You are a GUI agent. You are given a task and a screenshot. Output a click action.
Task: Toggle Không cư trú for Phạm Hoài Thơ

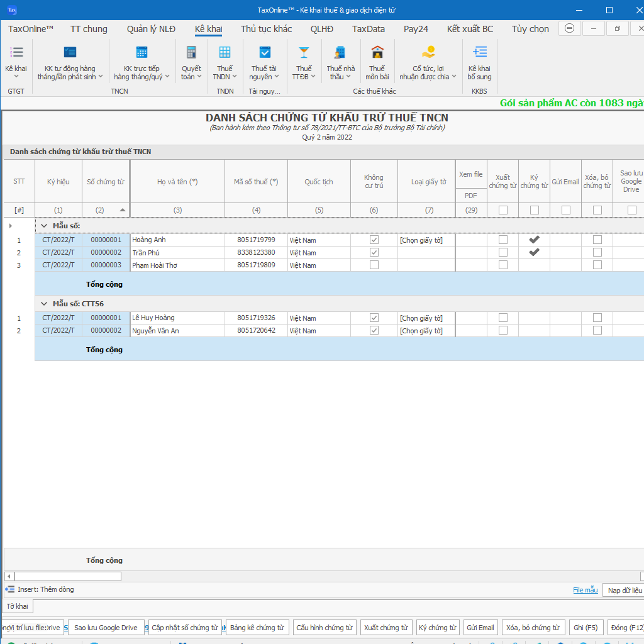pos(374,265)
